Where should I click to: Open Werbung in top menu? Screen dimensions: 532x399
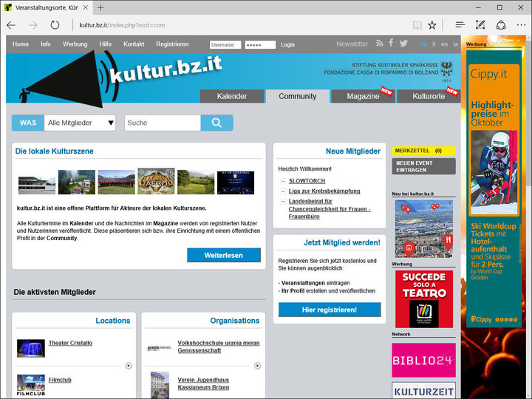(x=75, y=44)
